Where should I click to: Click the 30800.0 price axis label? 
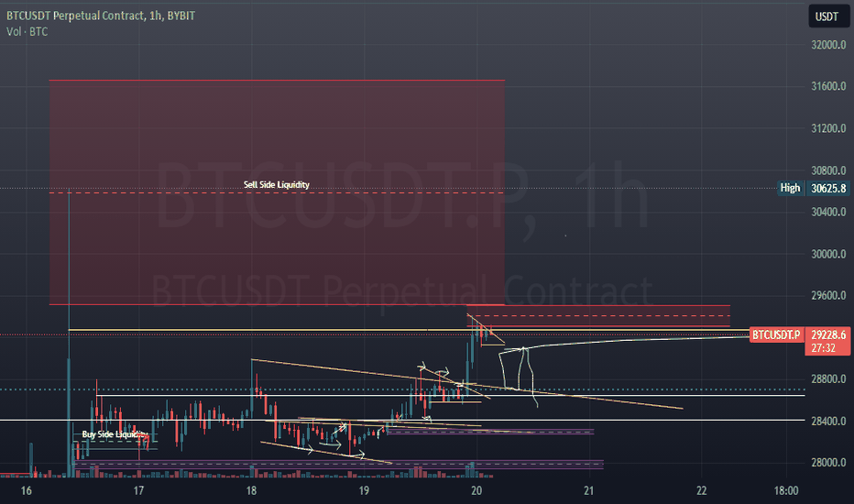tap(828, 170)
